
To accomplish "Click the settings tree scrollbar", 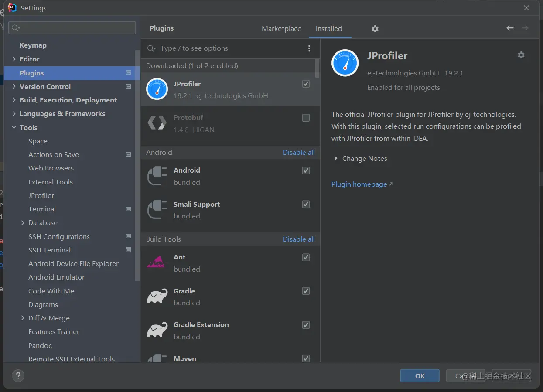I will 137,166.
